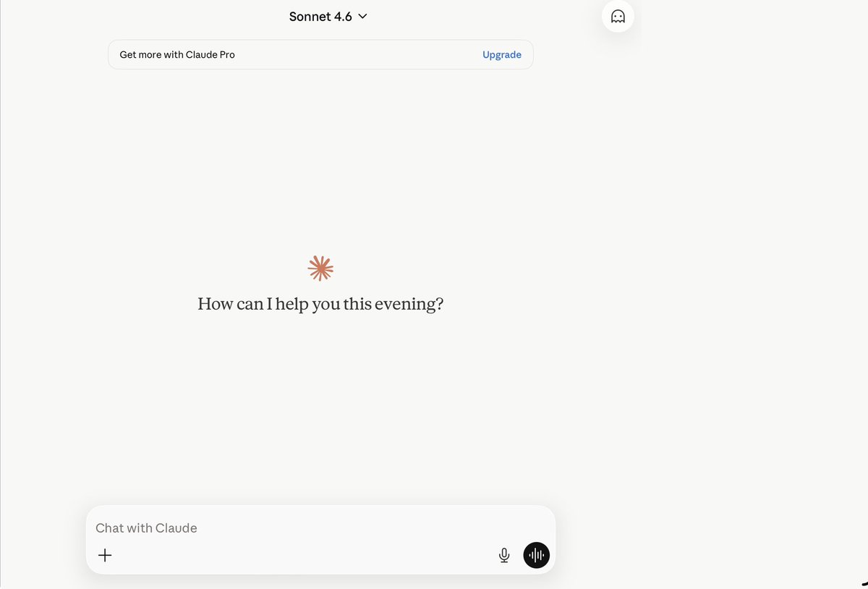Open the Sonnet 4.6 model selector dropdown

coord(328,17)
